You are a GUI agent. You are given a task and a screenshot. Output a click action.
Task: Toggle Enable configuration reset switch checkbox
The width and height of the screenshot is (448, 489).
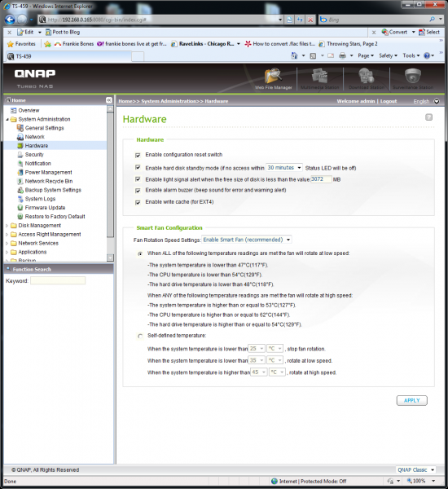pos(138,155)
